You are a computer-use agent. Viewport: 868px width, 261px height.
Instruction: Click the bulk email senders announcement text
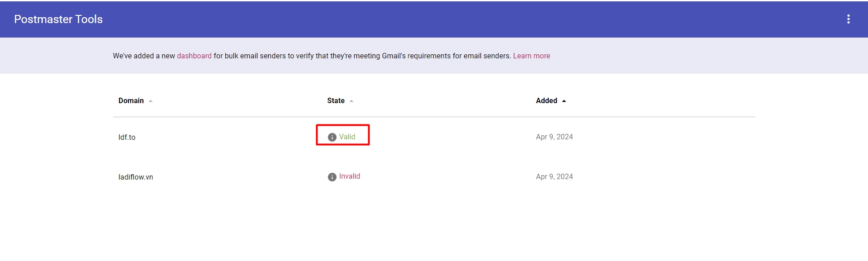(x=362, y=56)
